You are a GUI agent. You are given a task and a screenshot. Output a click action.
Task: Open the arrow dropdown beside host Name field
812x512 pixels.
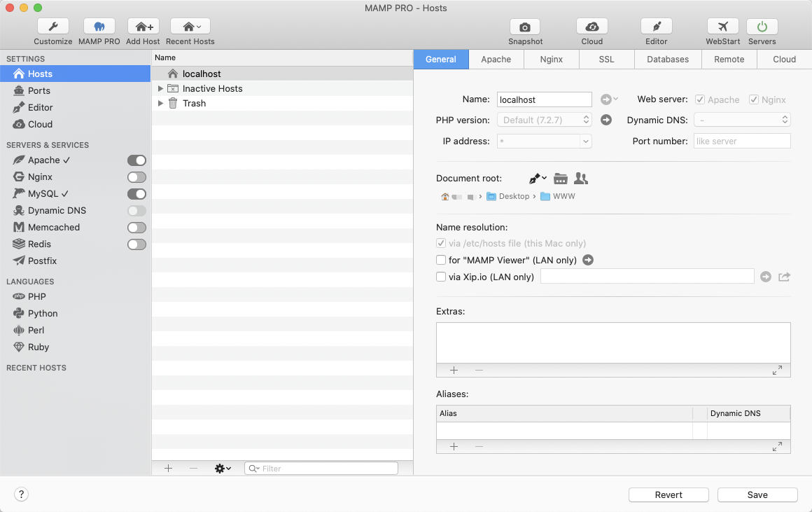(609, 99)
